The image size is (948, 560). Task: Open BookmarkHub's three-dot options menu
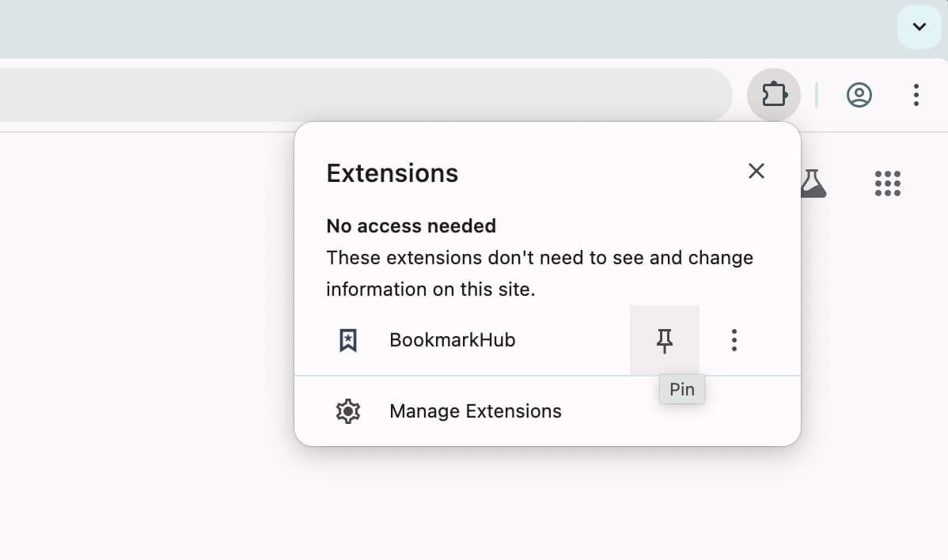click(x=734, y=339)
